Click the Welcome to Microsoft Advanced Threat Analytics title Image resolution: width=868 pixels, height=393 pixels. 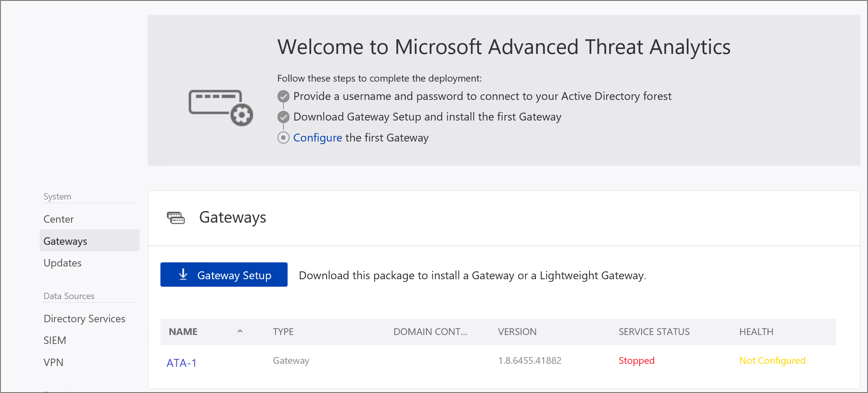click(504, 47)
